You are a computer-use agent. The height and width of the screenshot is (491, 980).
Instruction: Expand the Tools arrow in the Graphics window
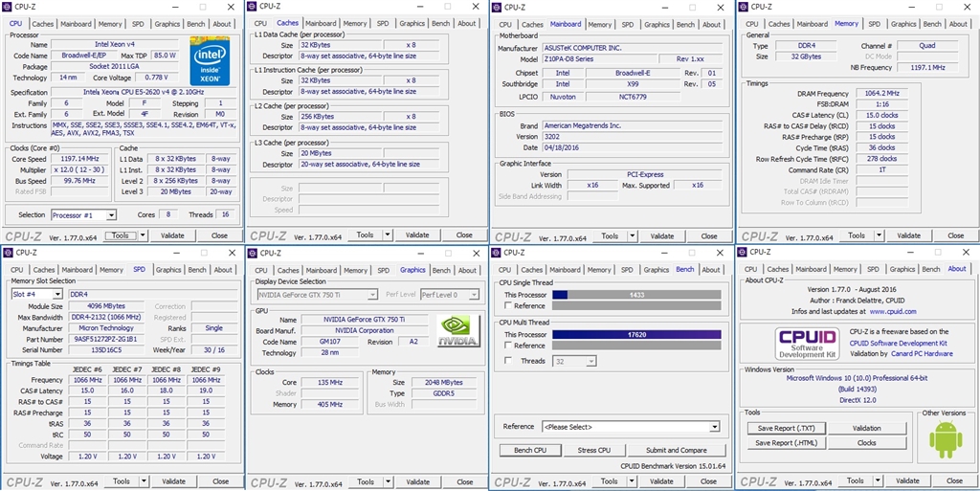(x=389, y=482)
